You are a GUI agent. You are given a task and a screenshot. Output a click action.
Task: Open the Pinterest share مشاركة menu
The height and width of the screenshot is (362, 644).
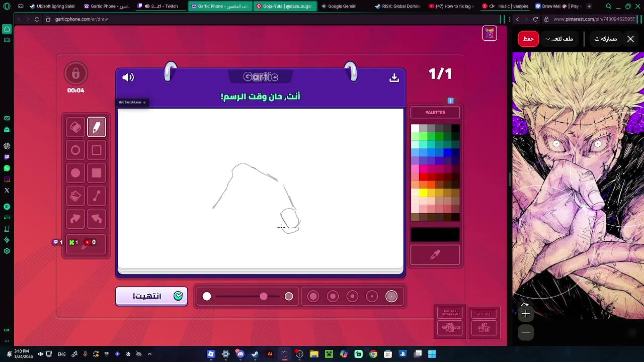tap(606, 39)
